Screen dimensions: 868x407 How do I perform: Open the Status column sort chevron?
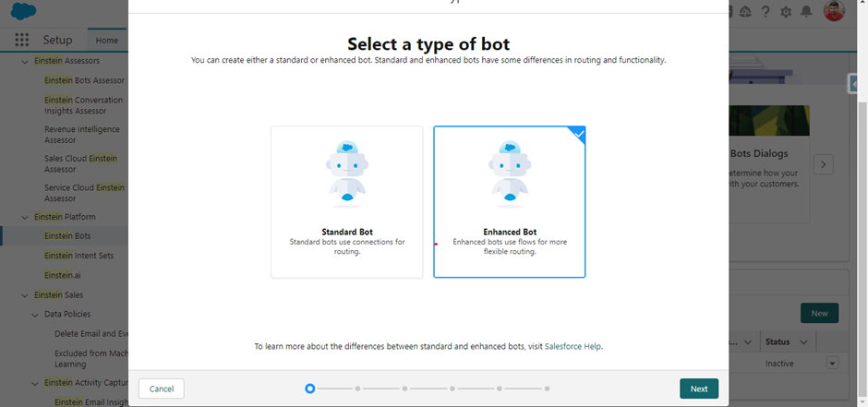pyautogui.click(x=803, y=342)
